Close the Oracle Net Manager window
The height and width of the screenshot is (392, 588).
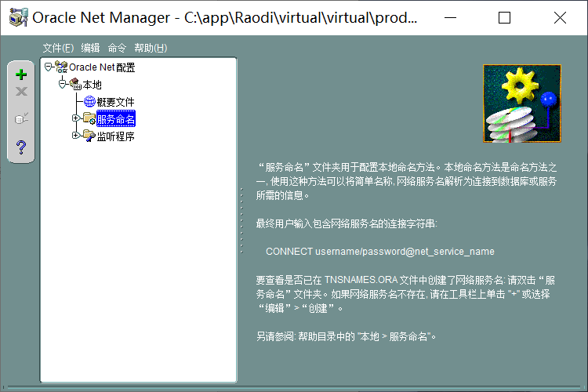coord(560,17)
